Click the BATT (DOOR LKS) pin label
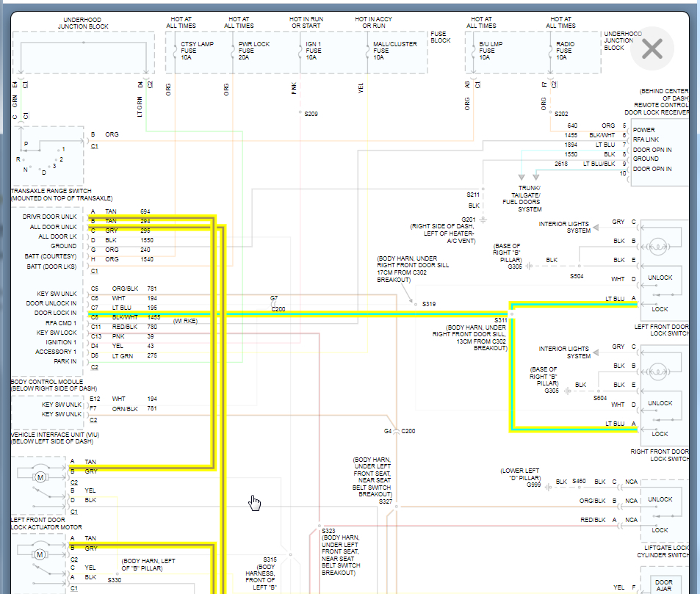The image size is (700, 594). pos(51,267)
